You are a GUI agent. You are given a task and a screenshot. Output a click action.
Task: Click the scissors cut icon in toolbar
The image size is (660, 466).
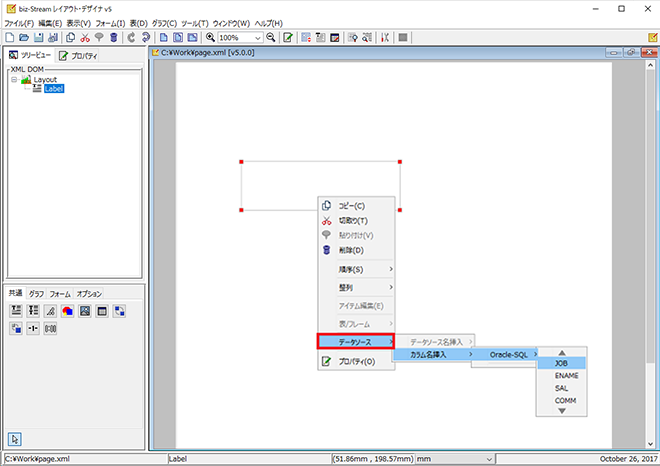pos(85,37)
